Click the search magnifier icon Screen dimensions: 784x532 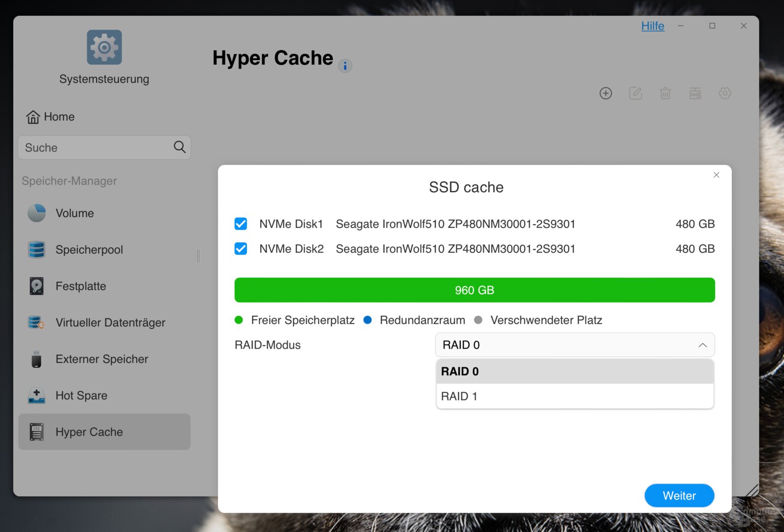[x=179, y=147]
